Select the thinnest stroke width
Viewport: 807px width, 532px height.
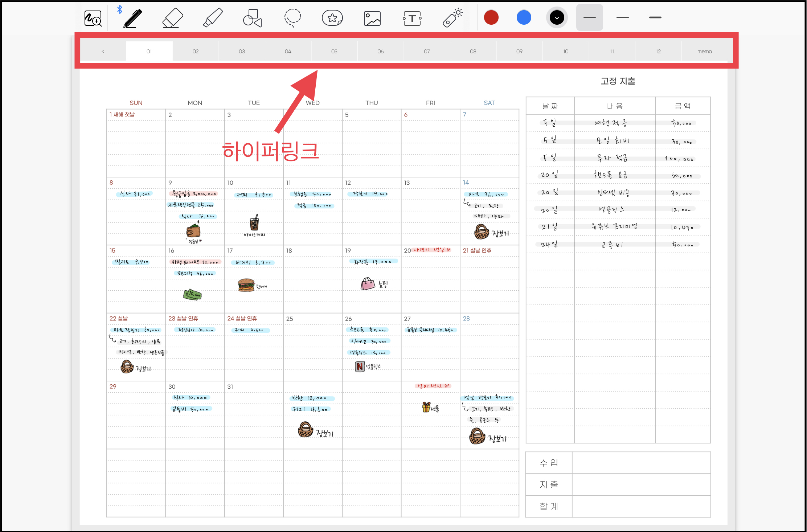[x=590, y=17]
